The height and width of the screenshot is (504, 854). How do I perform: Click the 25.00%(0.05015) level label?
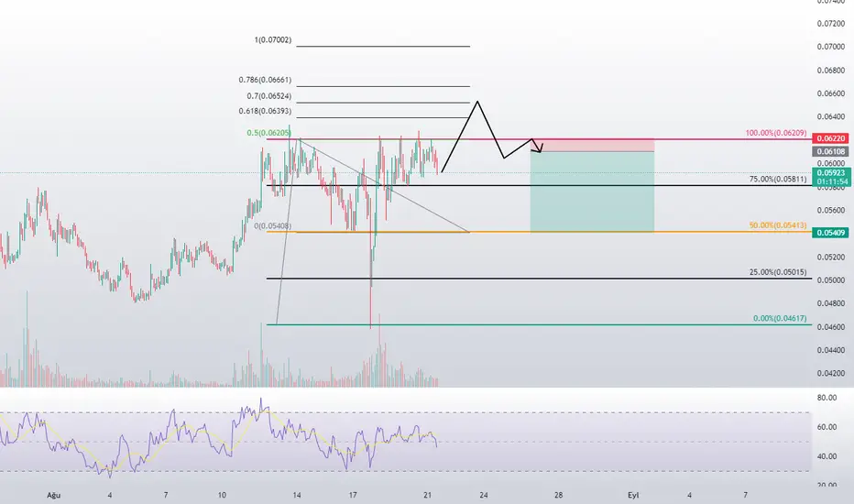[x=778, y=272]
